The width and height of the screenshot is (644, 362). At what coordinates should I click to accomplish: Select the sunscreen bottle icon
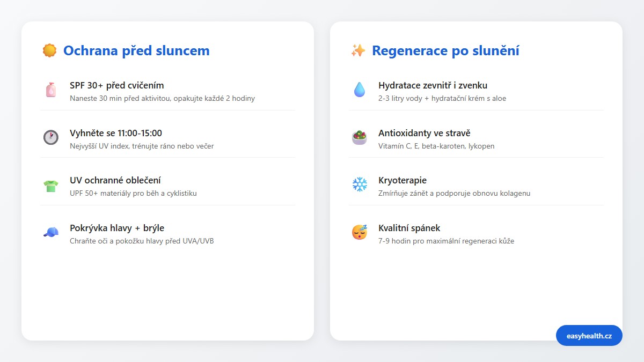click(x=51, y=90)
